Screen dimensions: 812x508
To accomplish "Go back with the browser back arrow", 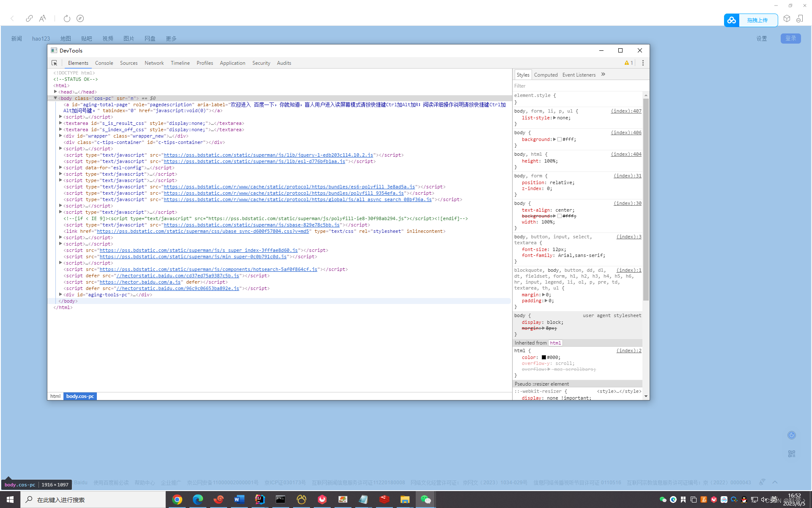I will pyautogui.click(x=12, y=18).
